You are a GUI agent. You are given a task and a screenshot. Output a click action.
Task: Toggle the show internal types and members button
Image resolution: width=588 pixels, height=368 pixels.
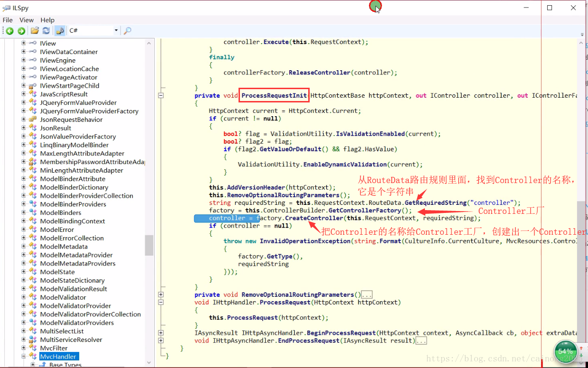click(60, 31)
